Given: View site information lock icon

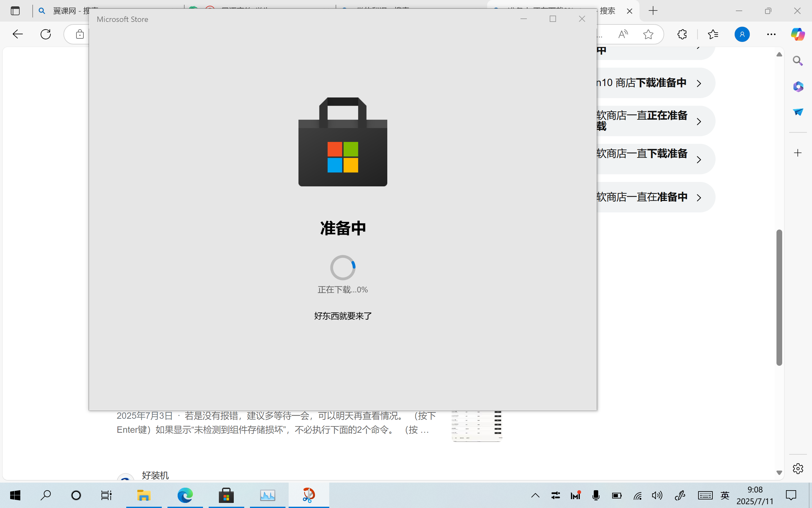Looking at the screenshot, I should (80, 34).
